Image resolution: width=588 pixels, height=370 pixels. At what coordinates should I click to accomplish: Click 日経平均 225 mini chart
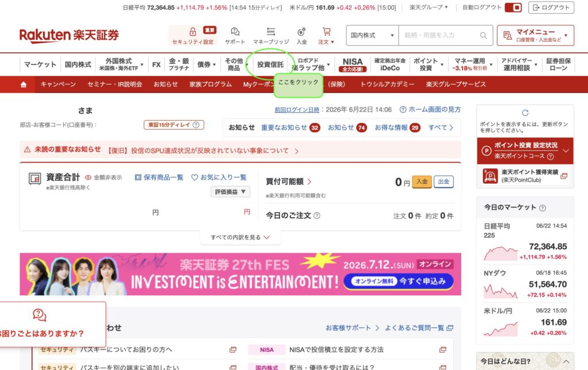[501, 253]
